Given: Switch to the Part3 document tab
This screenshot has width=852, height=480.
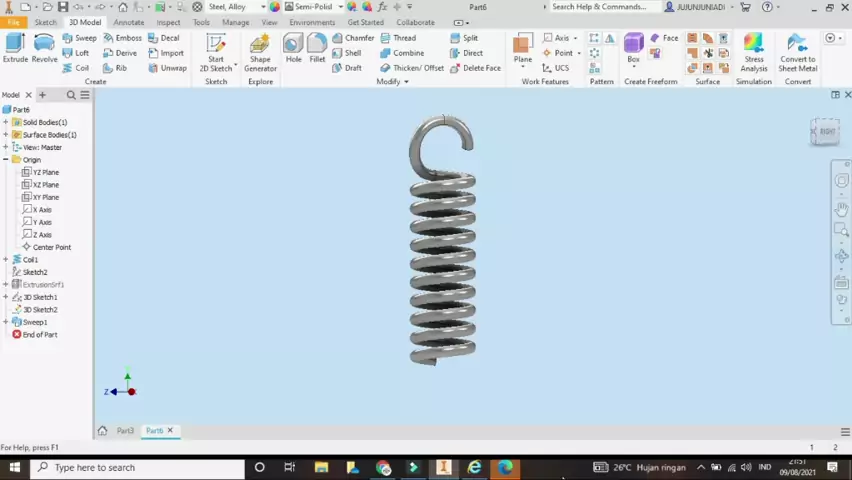Looking at the screenshot, I should pyautogui.click(x=125, y=431).
